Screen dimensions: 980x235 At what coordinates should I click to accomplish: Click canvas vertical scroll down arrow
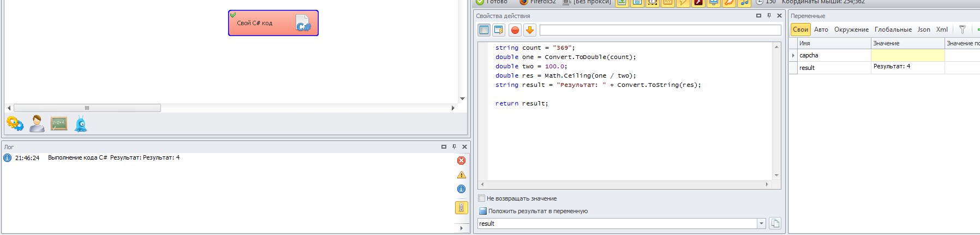462,99
